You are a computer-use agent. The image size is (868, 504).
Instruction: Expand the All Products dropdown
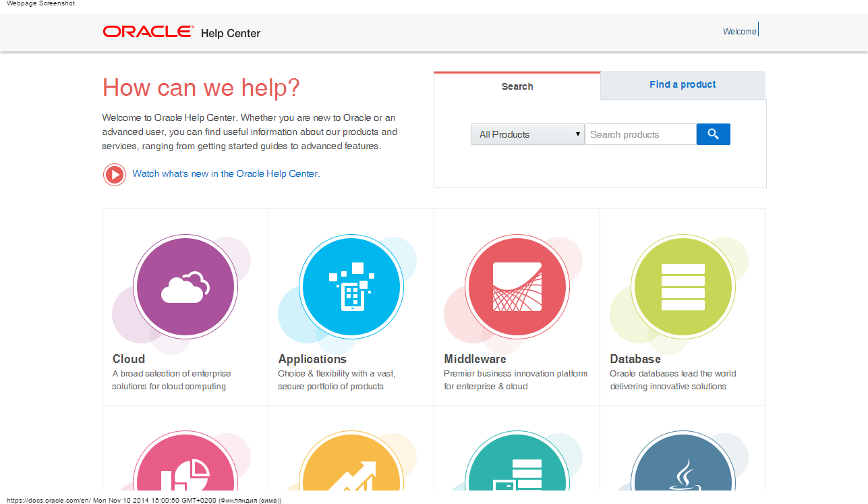click(527, 134)
